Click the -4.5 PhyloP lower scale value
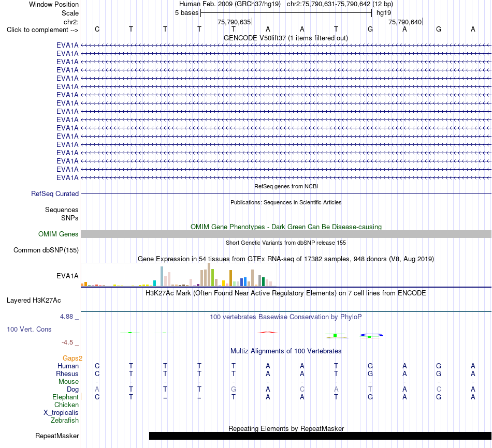Viewport: 492px width, 448px height. [67, 342]
